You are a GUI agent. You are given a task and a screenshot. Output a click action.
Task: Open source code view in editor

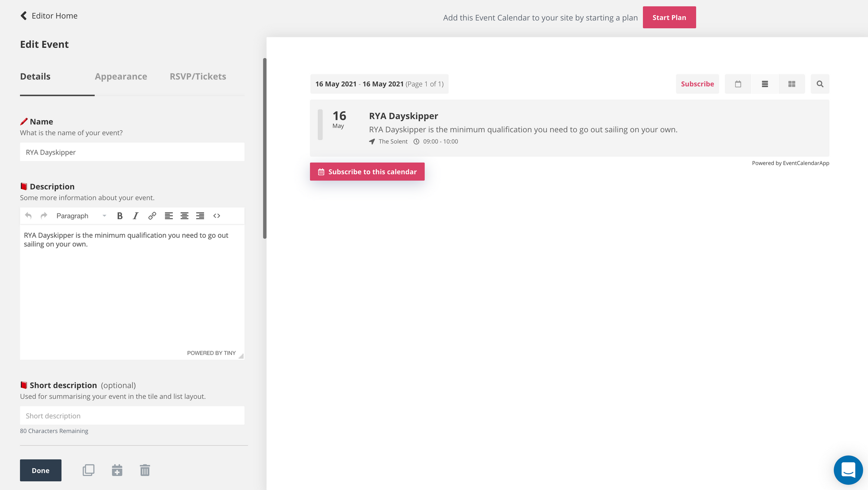pos(217,216)
